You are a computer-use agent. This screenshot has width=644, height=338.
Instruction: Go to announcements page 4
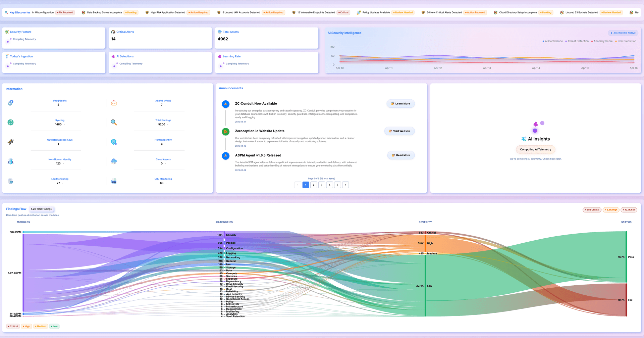(330, 185)
